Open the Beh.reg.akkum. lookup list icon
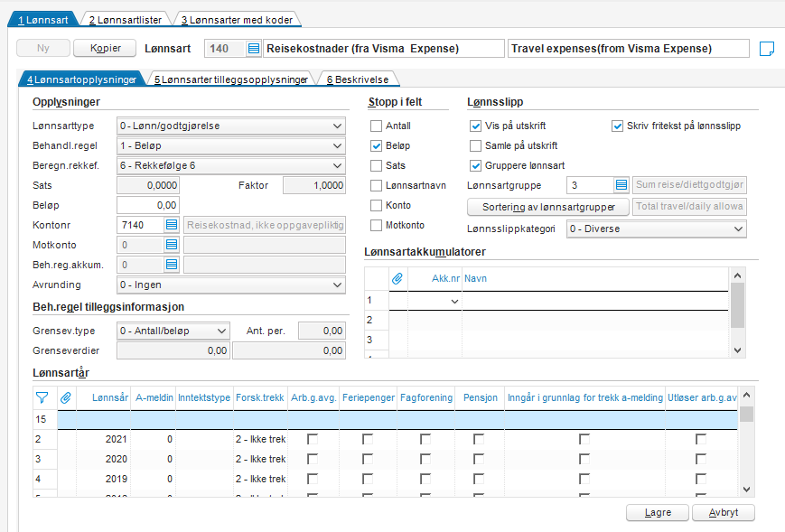This screenshot has width=785, height=532. pyautogui.click(x=172, y=265)
